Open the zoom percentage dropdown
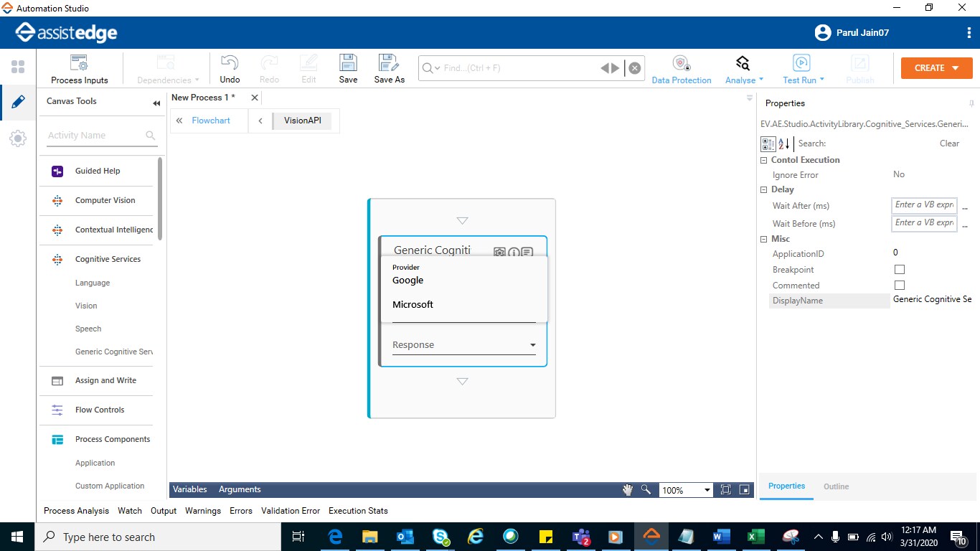This screenshot has height=551, width=980. [707, 490]
